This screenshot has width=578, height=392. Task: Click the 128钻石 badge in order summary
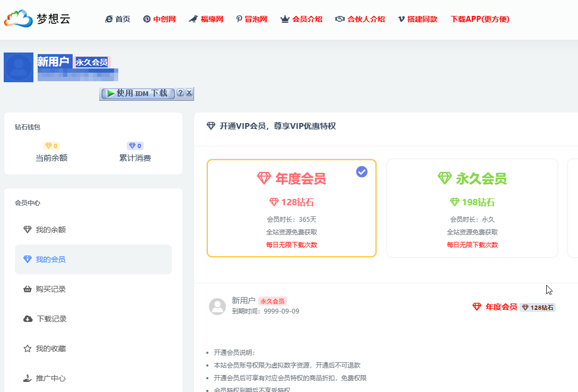[538, 308]
